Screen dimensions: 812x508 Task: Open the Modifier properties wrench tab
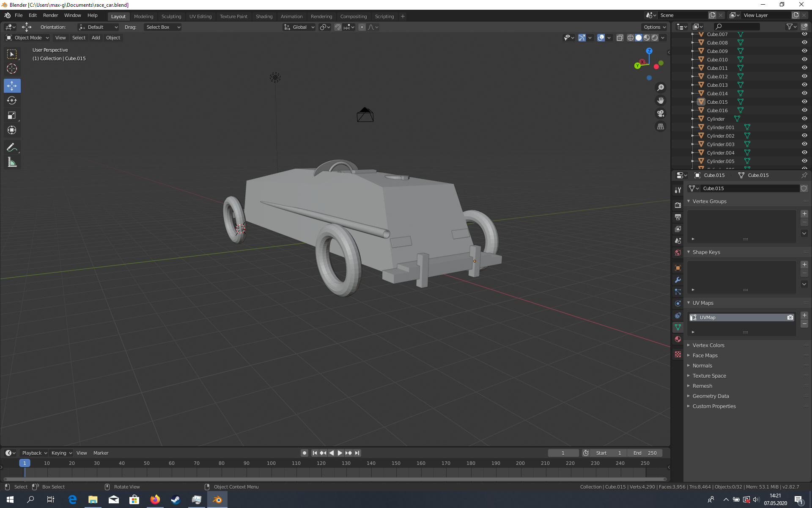(678, 280)
